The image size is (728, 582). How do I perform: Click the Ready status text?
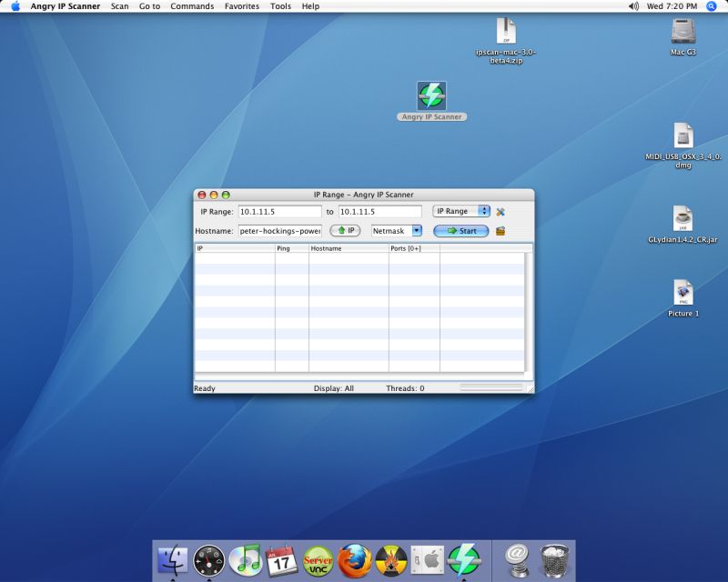[204, 388]
